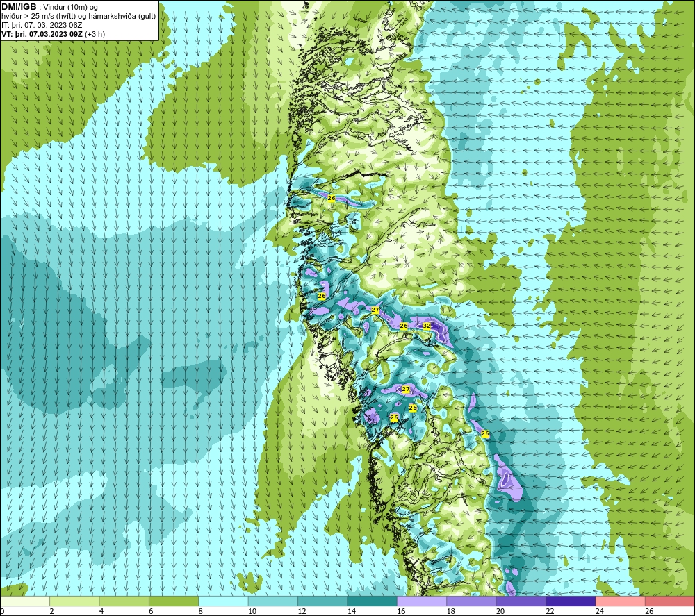Click the legend scale value 10
Image resolution: width=695 pixels, height=616 pixels.
[252, 611]
